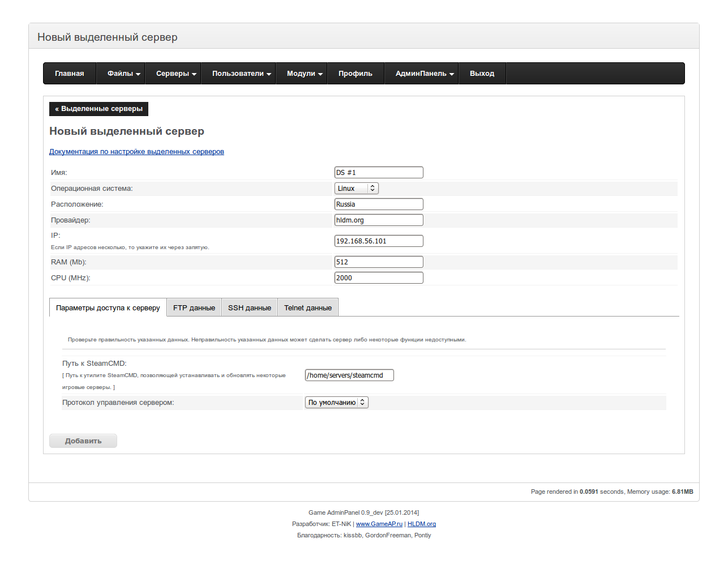The height and width of the screenshot is (564, 728).
Task: Click the IP address input field
Action: click(379, 241)
